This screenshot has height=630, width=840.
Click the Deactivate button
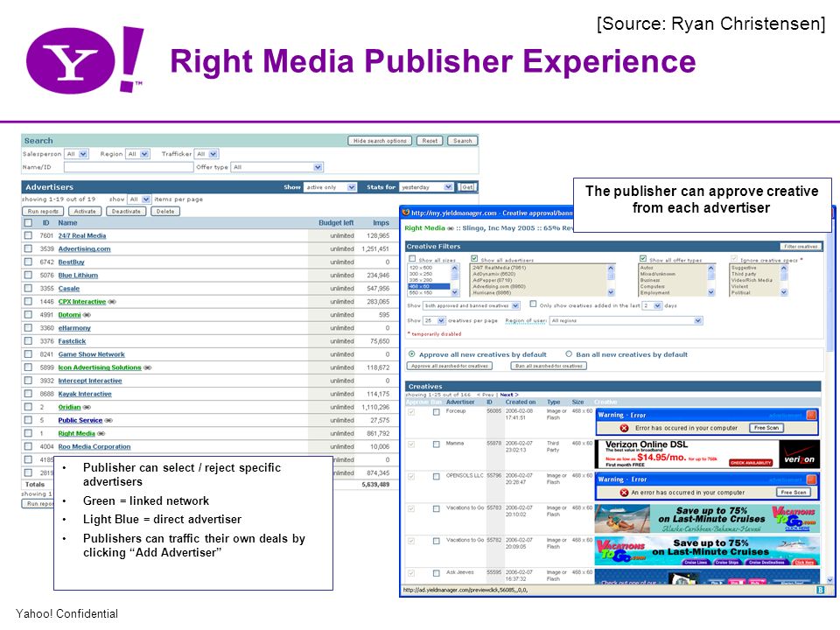(126, 212)
